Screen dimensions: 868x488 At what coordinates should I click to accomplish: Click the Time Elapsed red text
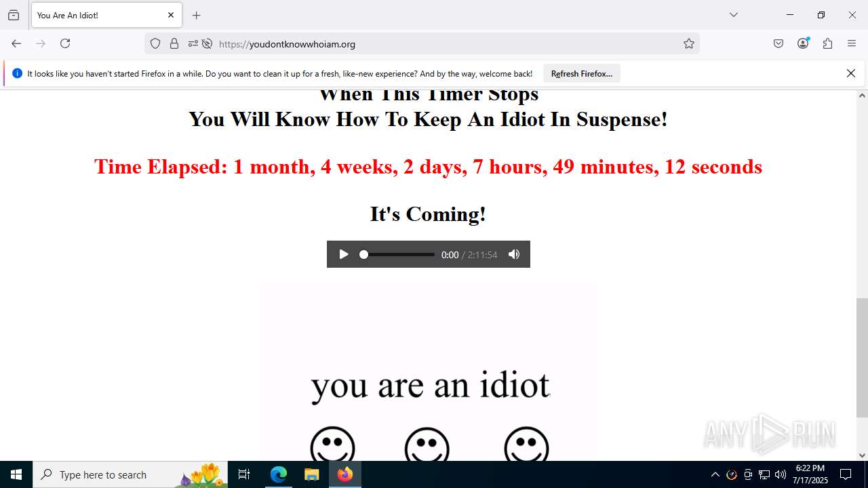pyautogui.click(x=428, y=167)
